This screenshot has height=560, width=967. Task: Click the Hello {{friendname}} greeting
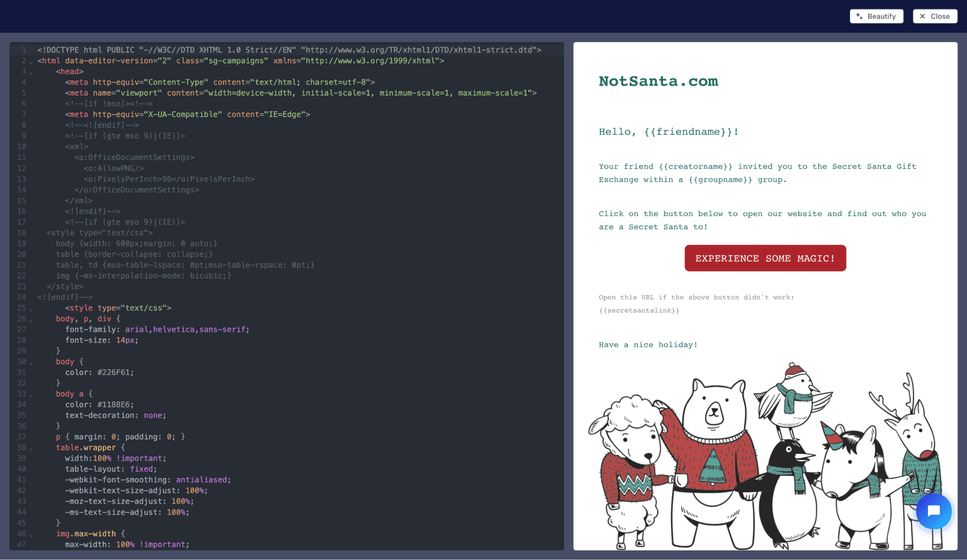668,132
